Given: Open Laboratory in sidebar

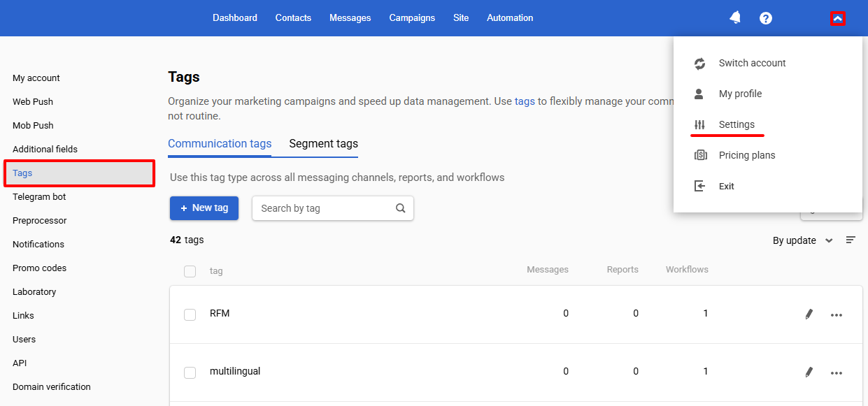Looking at the screenshot, I should pos(34,292).
